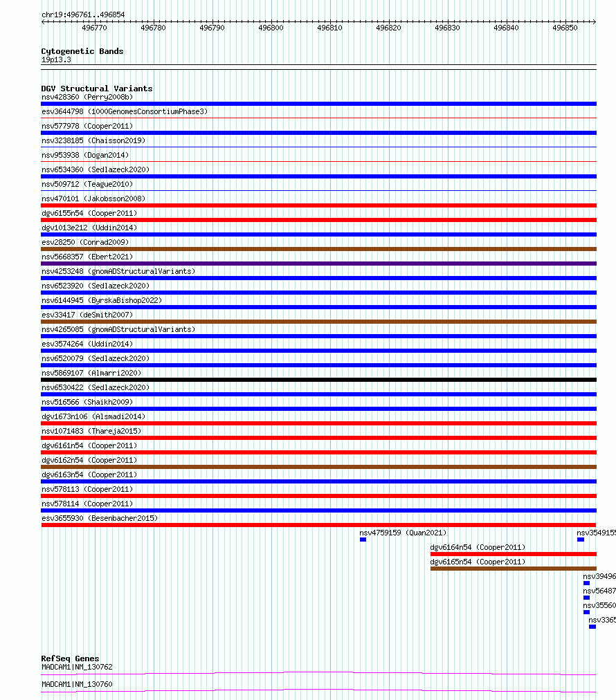This screenshot has width=616, height=700.
Task: Click the truncated nsv3365 label at right edge
Action: (602, 620)
